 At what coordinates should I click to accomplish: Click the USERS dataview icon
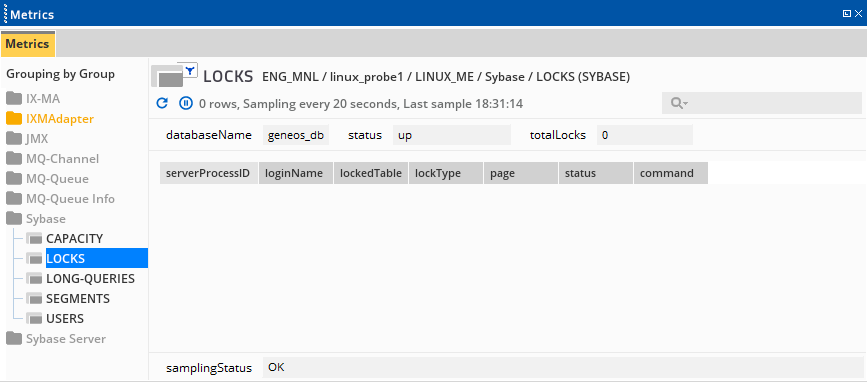tap(34, 318)
